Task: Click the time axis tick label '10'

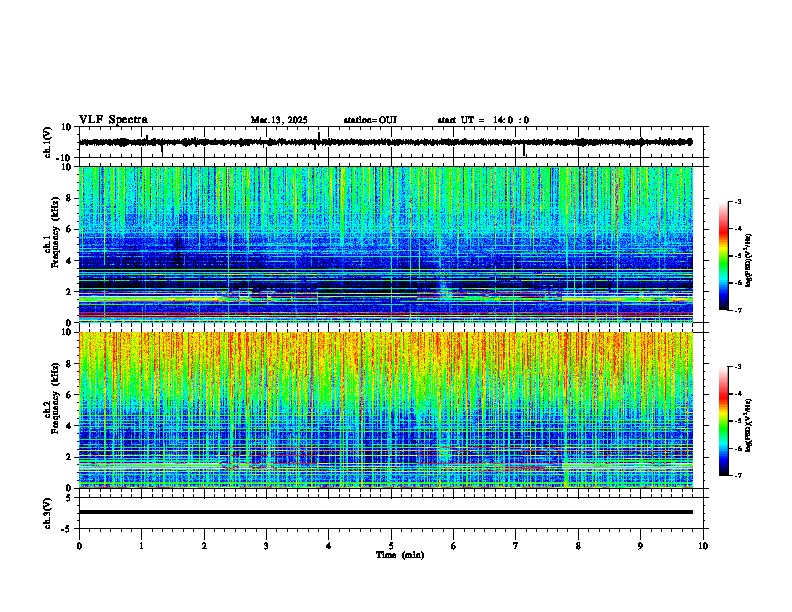Action: (x=703, y=546)
